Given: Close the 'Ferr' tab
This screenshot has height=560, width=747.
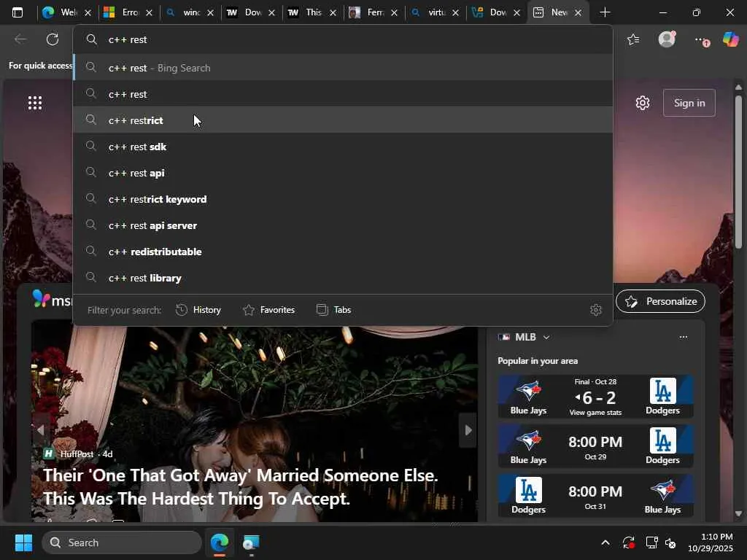Looking at the screenshot, I should [x=394, y=13].
